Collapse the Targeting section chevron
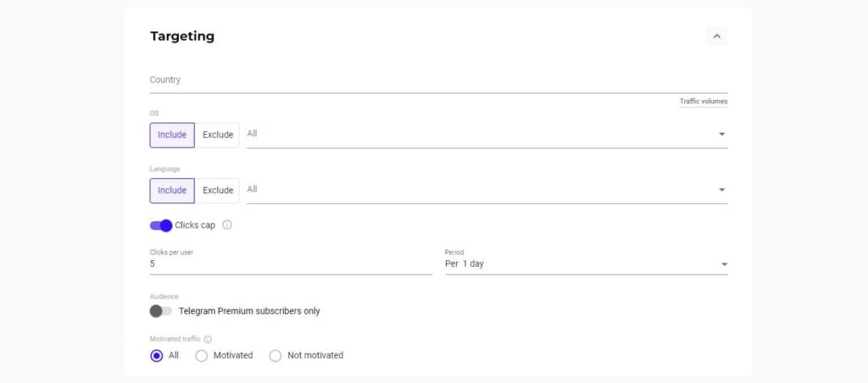Screen dimensions: 868x383 click(716, 36)
